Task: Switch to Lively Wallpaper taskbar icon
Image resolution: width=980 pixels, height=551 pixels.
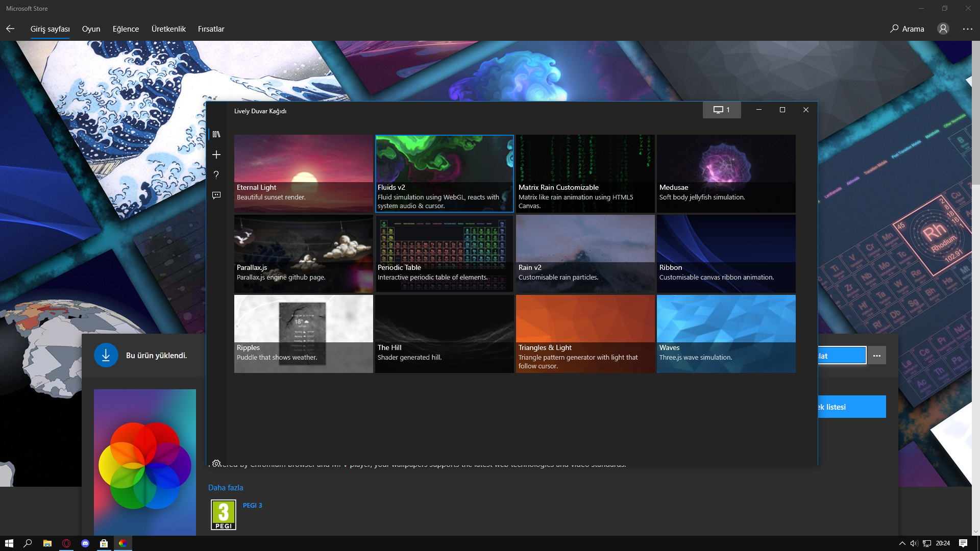Action: coord(122,543)
